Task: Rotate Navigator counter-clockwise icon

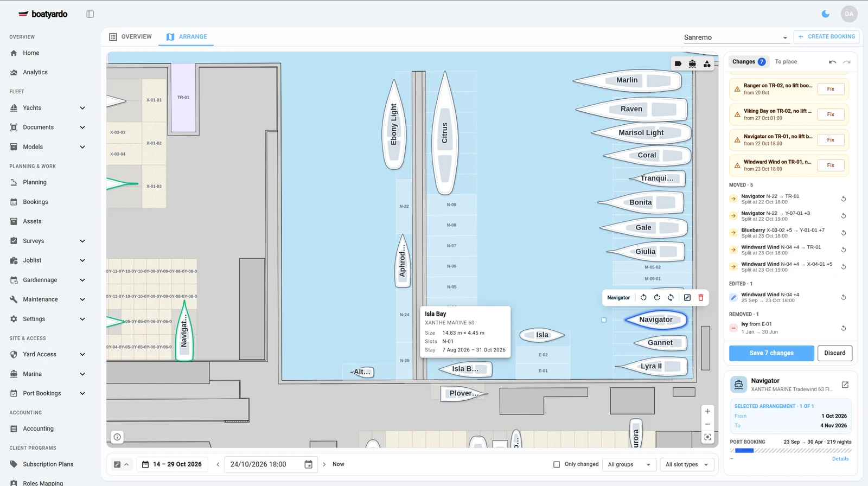Action: [x=643, y=298]
